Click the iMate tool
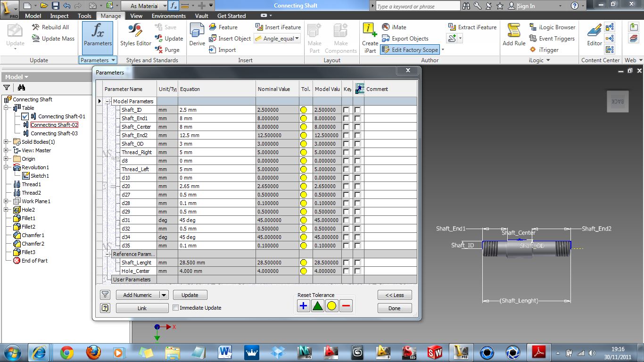Screen dimensions: 644x362 pos(394,27)
